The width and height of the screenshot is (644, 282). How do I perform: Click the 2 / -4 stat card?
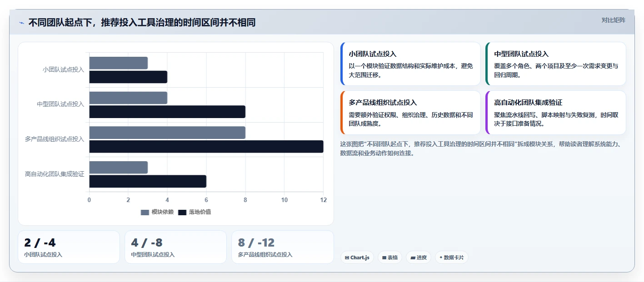69,247
